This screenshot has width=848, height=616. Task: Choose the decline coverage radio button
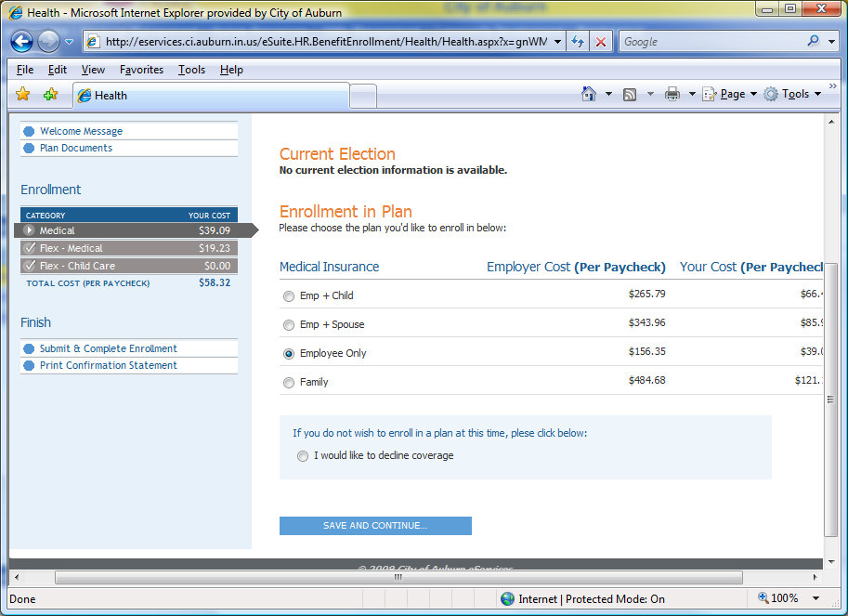click(302, 456)
